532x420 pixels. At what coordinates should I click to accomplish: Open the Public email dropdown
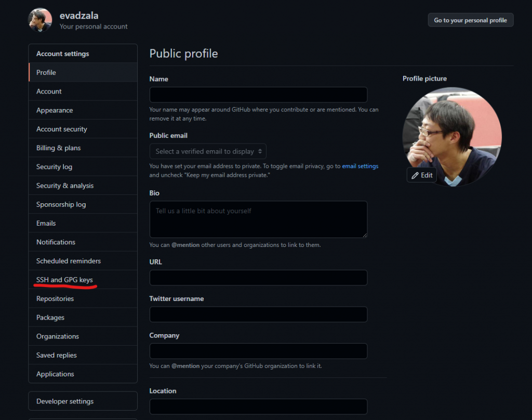(208, 151)
